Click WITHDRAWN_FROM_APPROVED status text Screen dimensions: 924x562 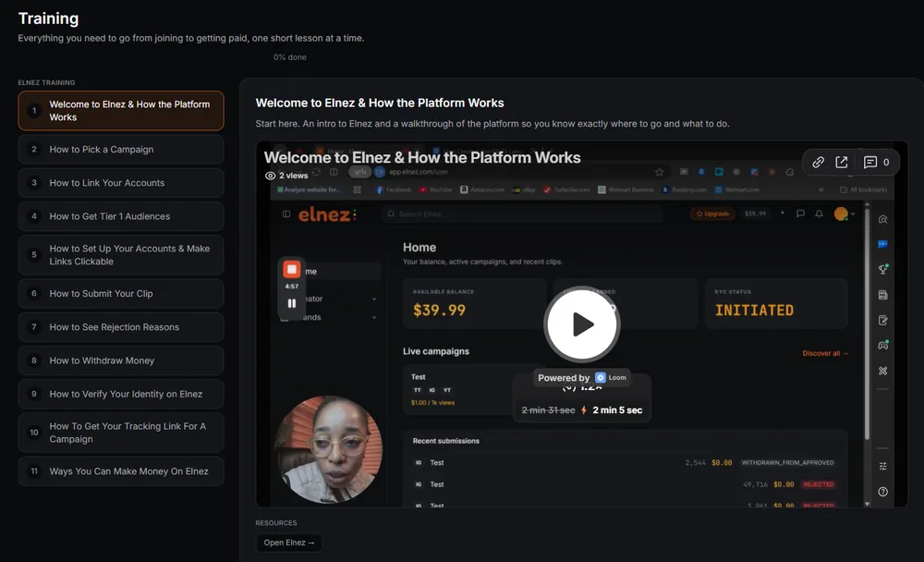click(787, 463)
